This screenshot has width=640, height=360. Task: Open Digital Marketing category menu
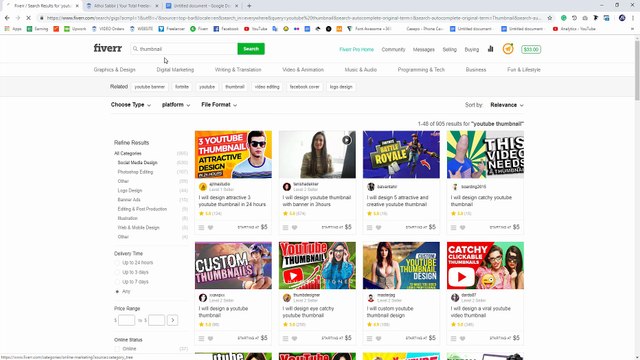click(175, 70)
